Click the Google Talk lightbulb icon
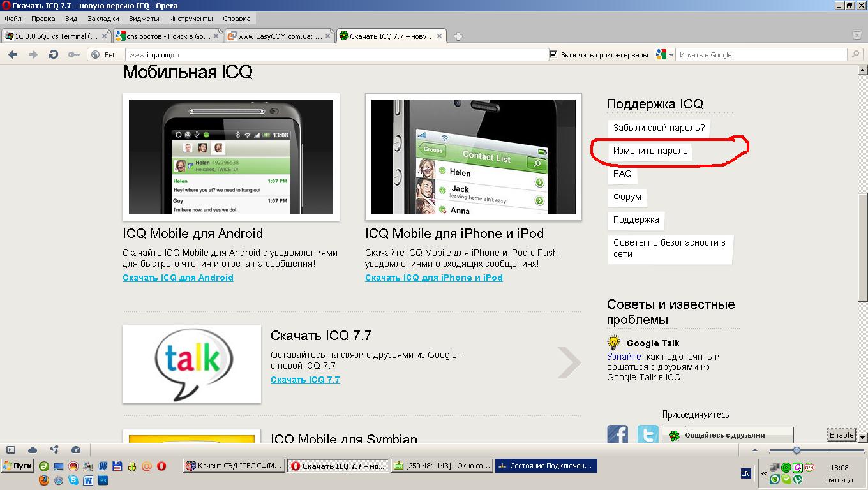Screen dimensions: 868x490 point(613,343)
